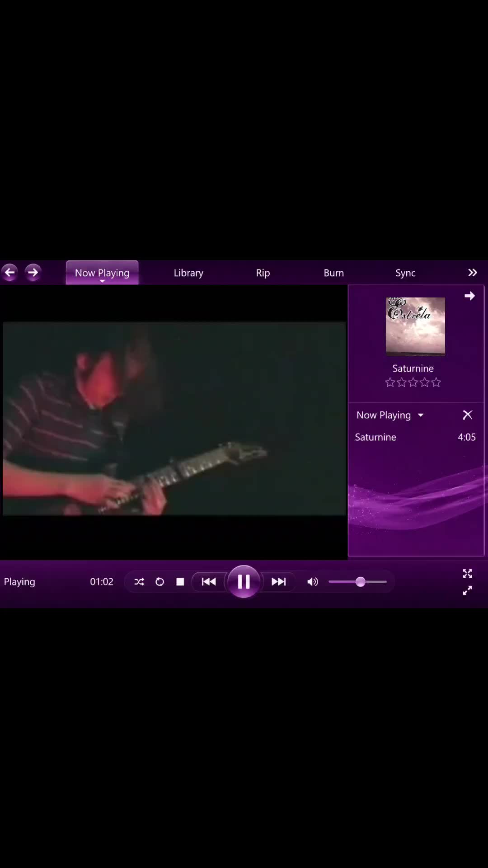Close the playlist pane with X
The width and height of the screenshot is (488, 868).
point(468,415)
